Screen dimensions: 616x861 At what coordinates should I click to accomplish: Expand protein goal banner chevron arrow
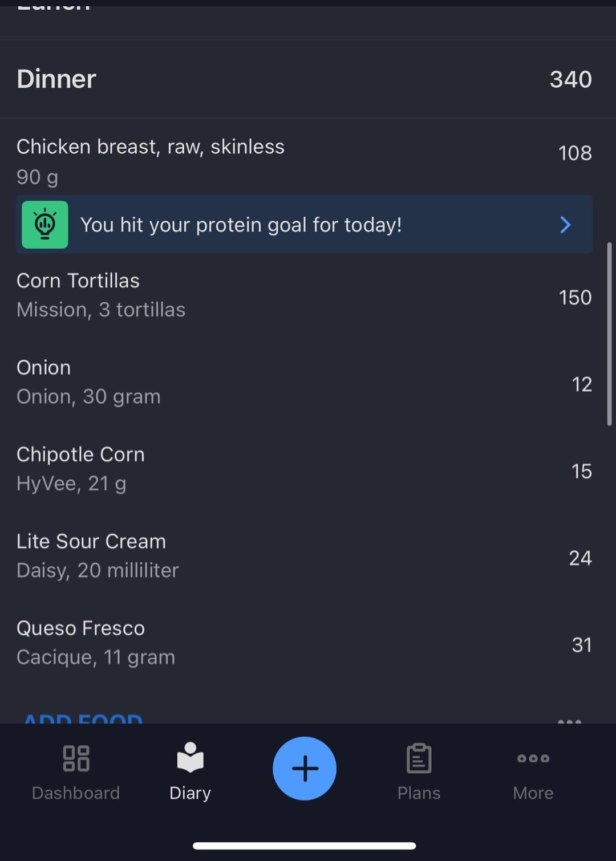click(x=565, y=225)
